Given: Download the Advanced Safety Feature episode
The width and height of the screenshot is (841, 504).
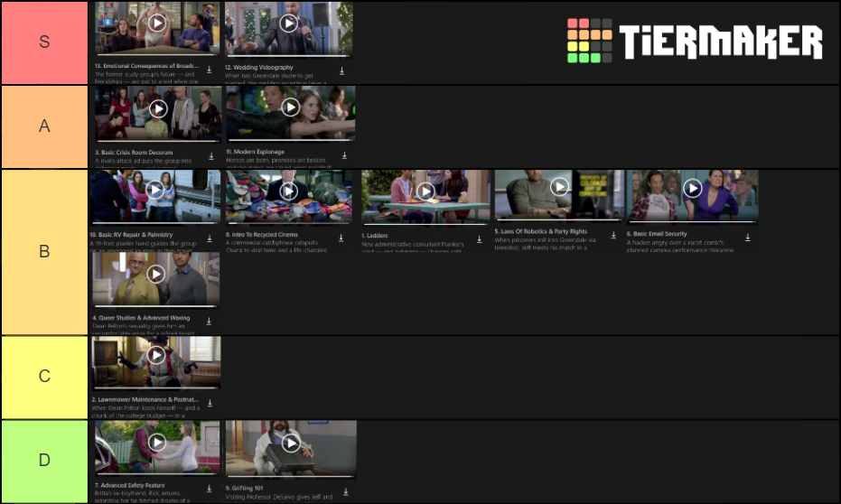Looking at the screenshot, I should click(210, 489).
